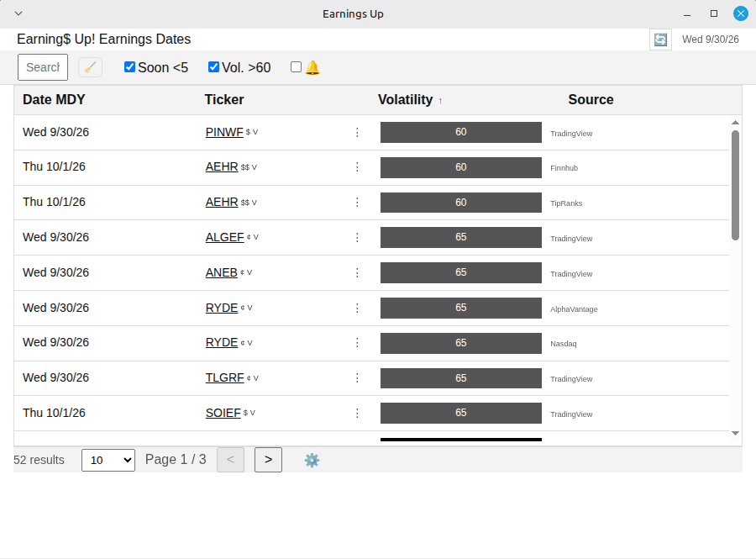Open the three-dot menu for AEHR TipRanks row
The height and width of the screenshot is (559, 756).
click(357, 202)
